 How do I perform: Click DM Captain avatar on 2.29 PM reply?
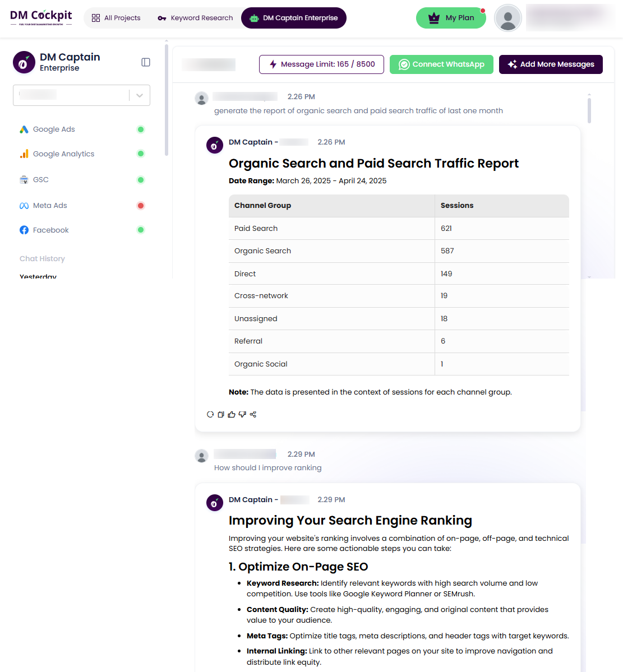tap(215, 503)
